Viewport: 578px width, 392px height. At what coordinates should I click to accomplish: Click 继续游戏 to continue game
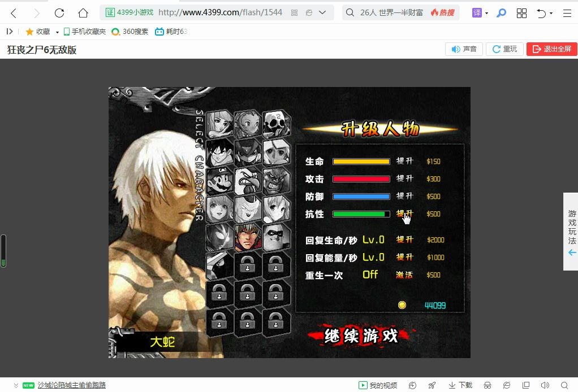tap(361, 336)
